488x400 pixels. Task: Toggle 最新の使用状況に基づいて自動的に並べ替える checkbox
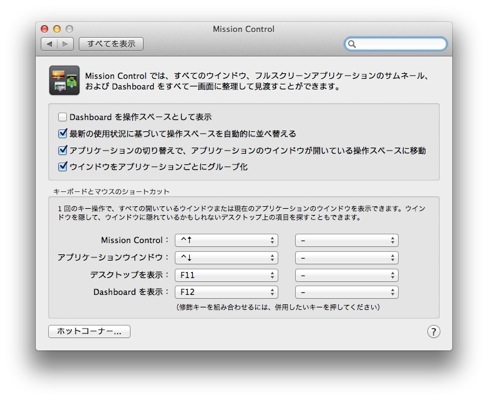click(62, 134)
